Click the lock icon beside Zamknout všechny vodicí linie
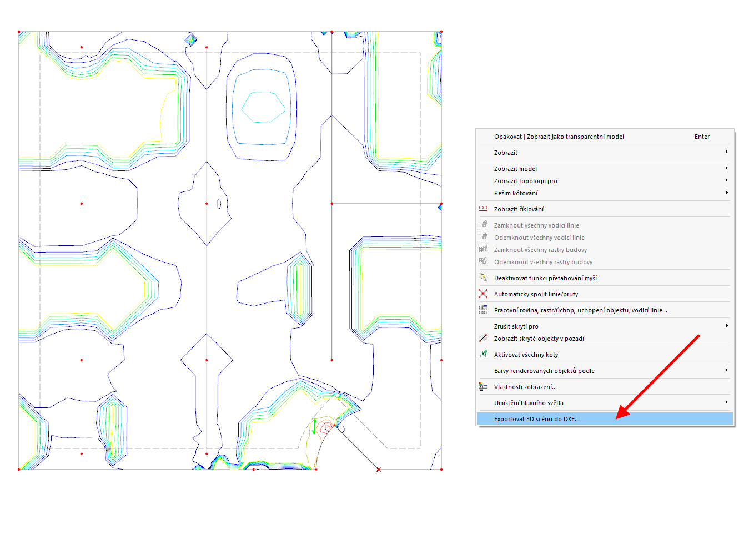This screenshot has height=560, width=749. [x=483, y=225]
